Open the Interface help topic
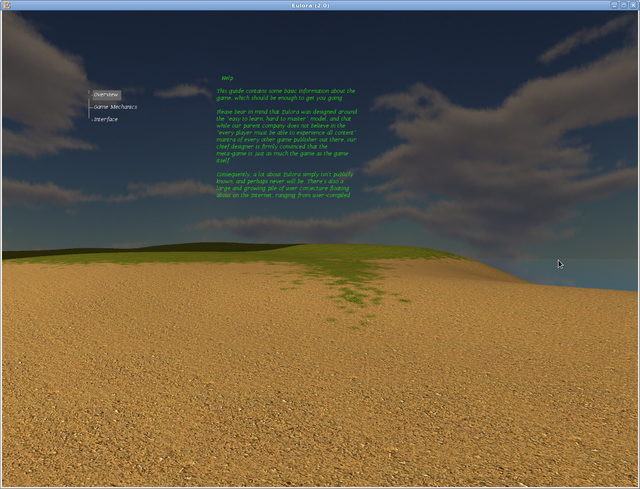This screenshot has width=640, height=489. click(106, 119)
